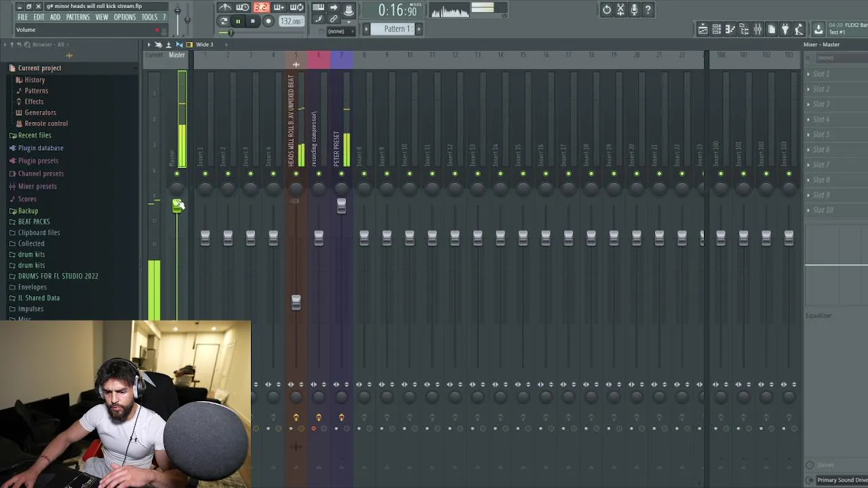
Task: Show the playlist window icon
Action: pyautogui.click(x=703, y=29)
